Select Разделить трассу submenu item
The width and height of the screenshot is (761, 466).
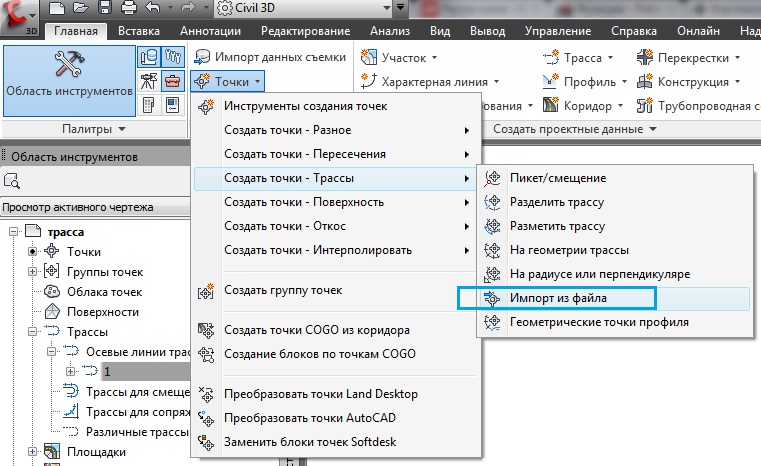[x=615, y=202]
